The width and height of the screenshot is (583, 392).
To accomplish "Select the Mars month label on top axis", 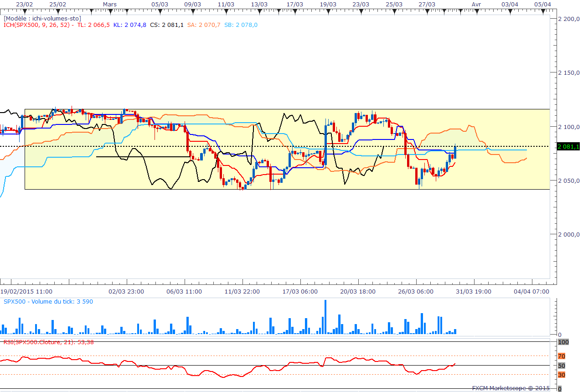I will point(109,4).
